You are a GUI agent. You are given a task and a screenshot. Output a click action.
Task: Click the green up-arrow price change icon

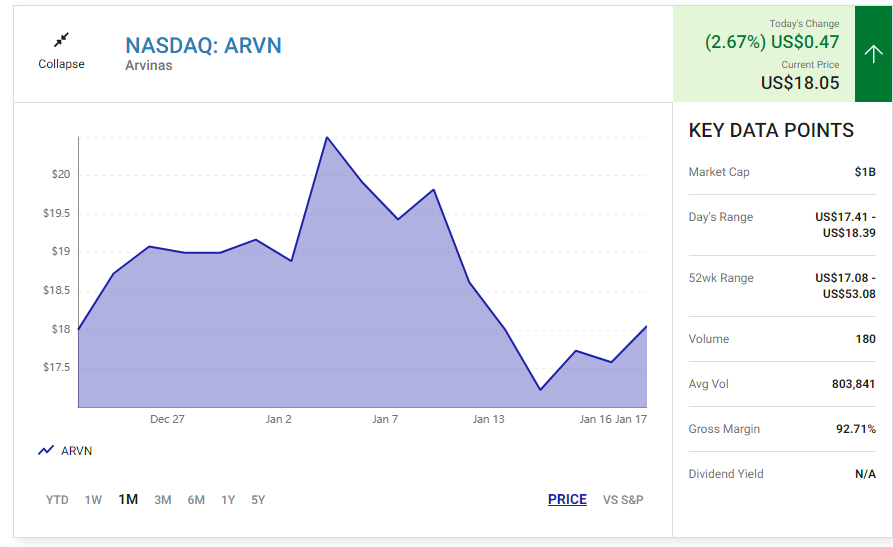point(873,54)
